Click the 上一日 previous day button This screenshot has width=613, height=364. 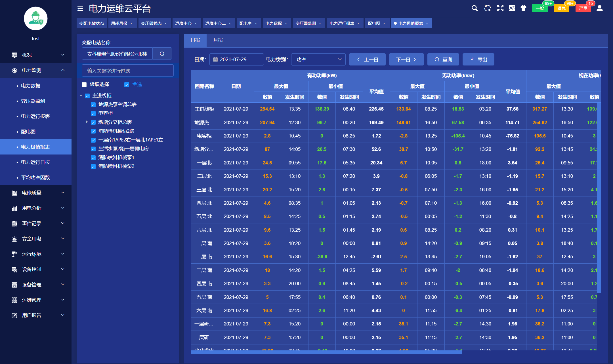click(x=367, y=60)
